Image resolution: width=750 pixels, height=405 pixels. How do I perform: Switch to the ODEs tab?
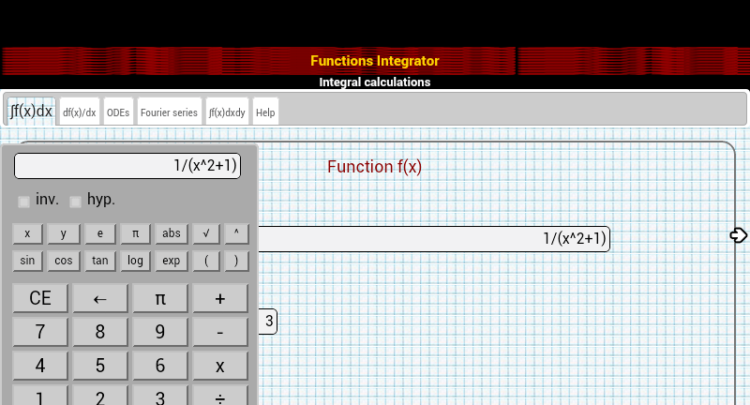(118, 112)
